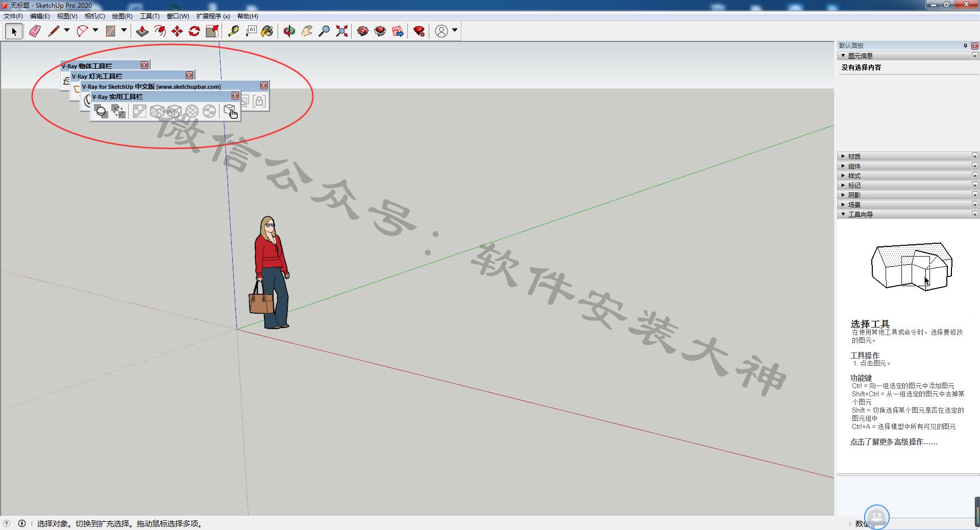Image resolution: width=980 pixels, height=530 pixels.
Task: Open the Rectangle shape tool dropdown arrow
Action: tap(124, 31)
